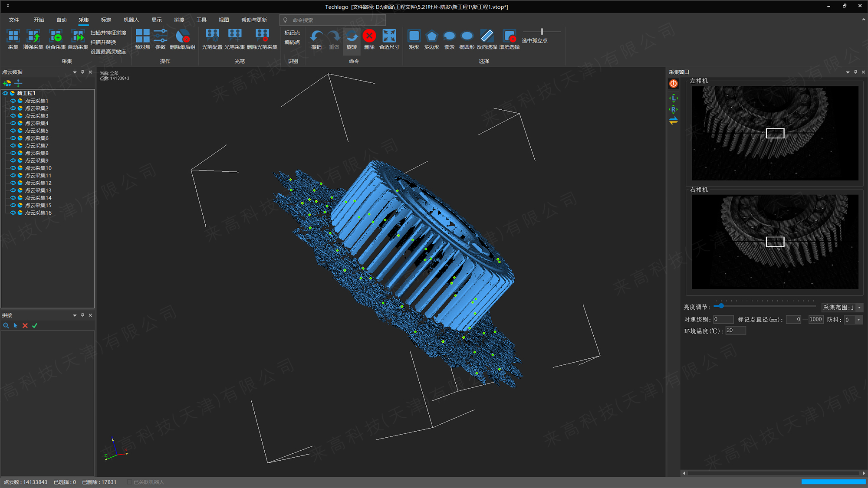Viewport: 868px width, 488px height.
Task: Open the 采集范围 dropdown
Action: pos(859,308)
